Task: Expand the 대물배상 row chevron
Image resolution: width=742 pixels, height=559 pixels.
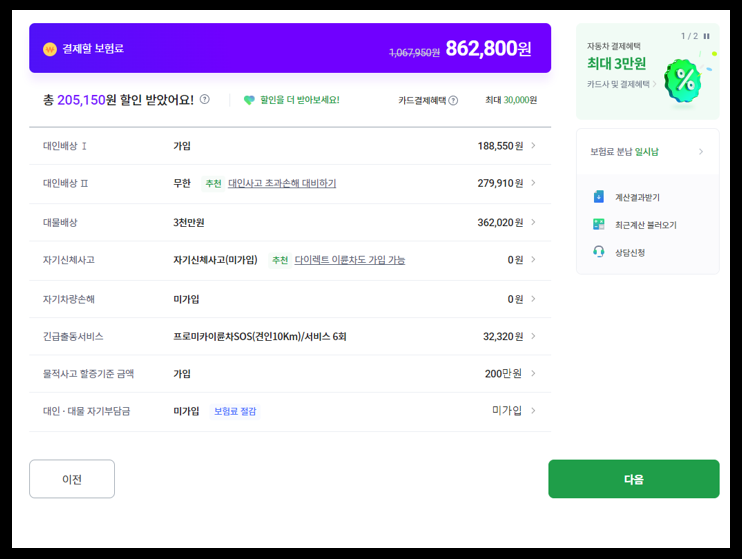Action: [533, 222]
